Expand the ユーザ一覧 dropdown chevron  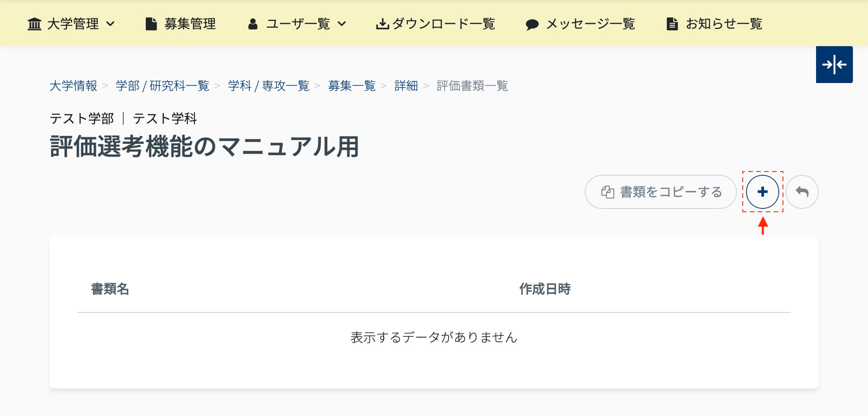tap(342, 24)
